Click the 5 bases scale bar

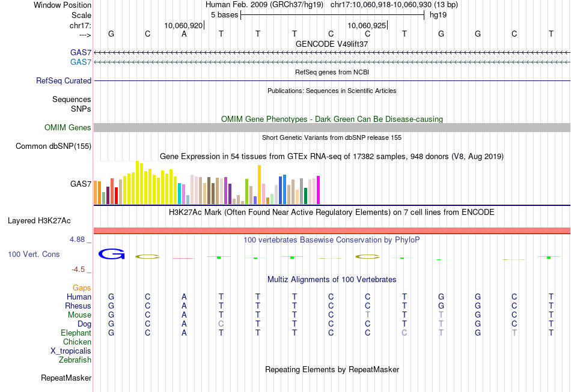[x=332, y=15]
